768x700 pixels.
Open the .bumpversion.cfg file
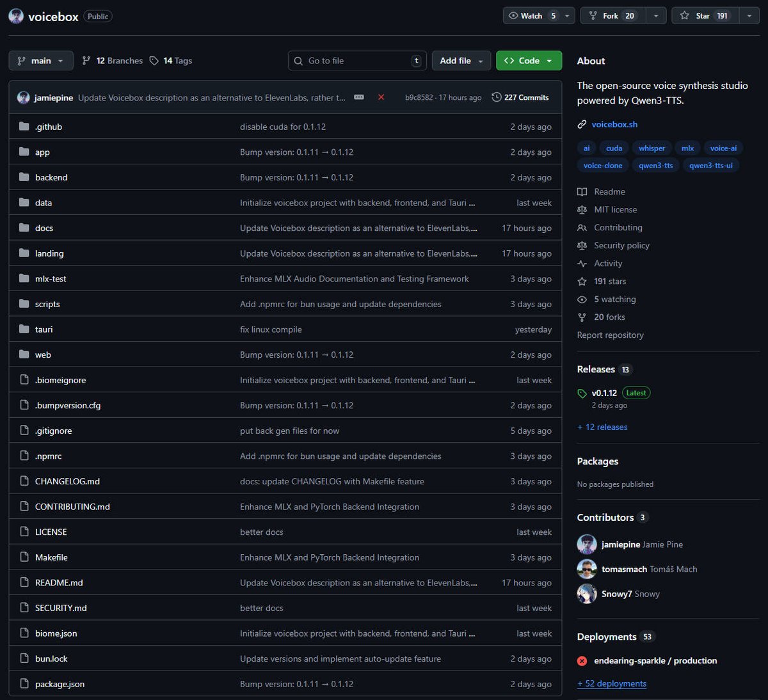tap(68, 405)
